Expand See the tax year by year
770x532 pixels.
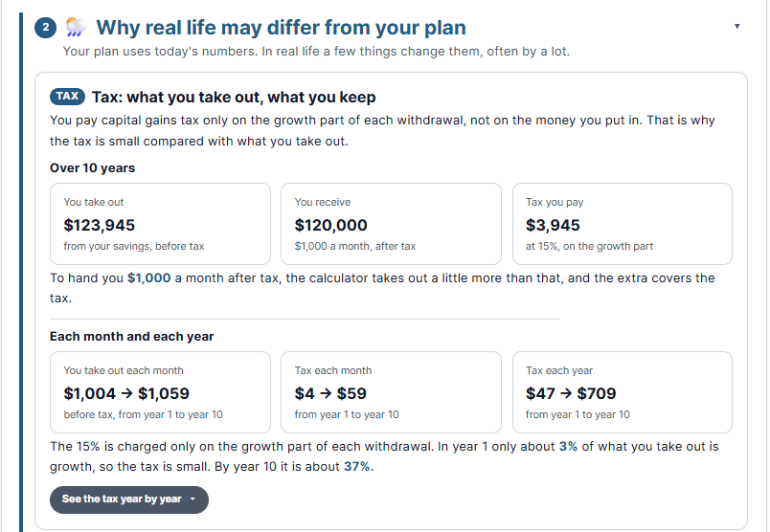click(129, 499)
